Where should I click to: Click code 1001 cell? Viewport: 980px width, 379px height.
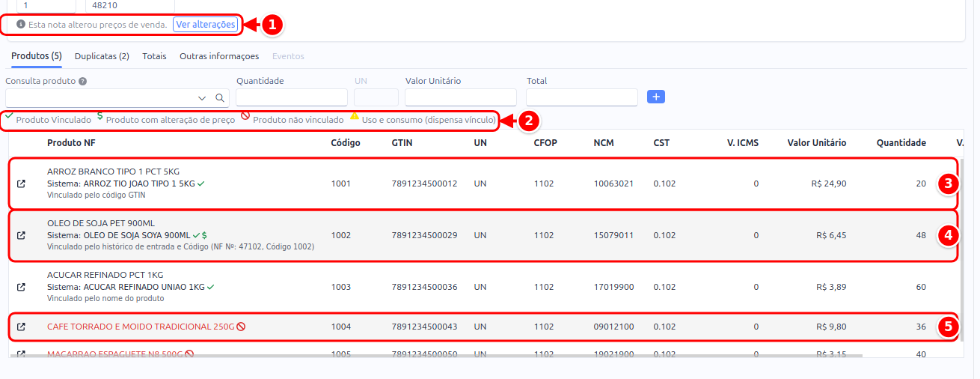coord(341,184)
